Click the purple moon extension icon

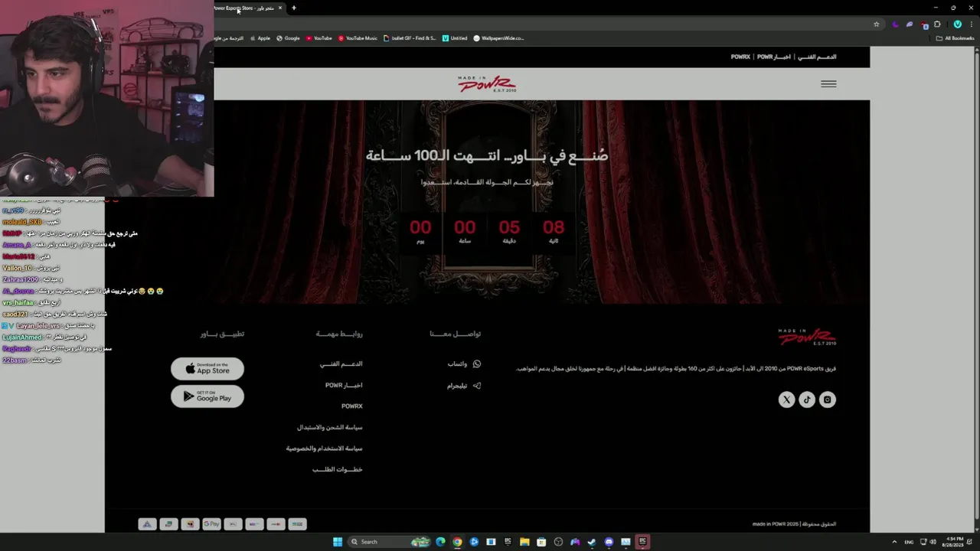895,24
